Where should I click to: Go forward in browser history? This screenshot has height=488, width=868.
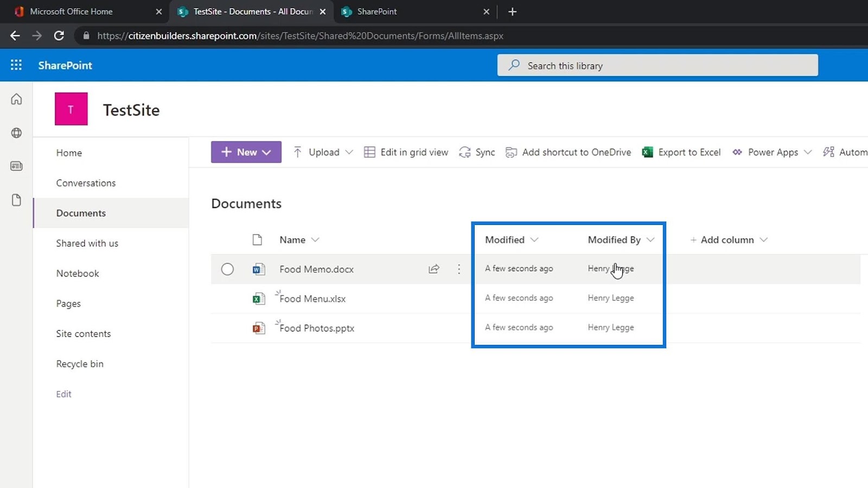(x=37, y=36)
